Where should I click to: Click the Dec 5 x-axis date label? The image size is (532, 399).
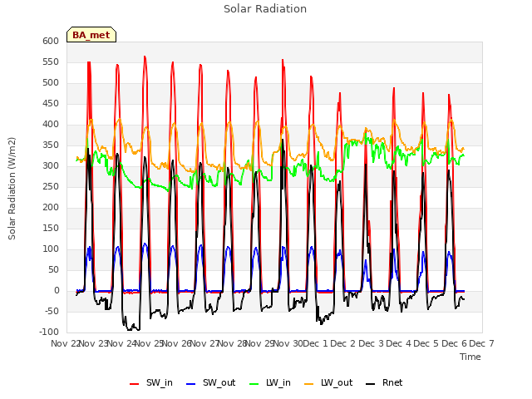point(426,343)
